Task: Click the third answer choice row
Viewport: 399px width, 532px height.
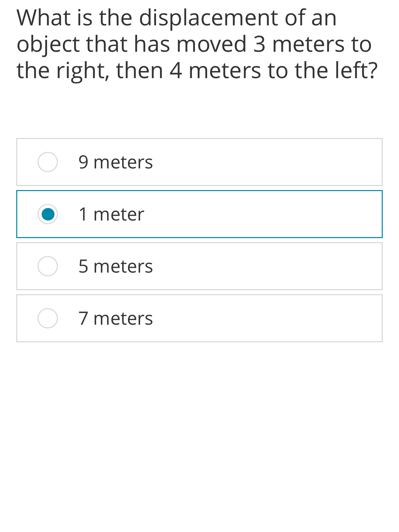Action: tap(199, 266)
